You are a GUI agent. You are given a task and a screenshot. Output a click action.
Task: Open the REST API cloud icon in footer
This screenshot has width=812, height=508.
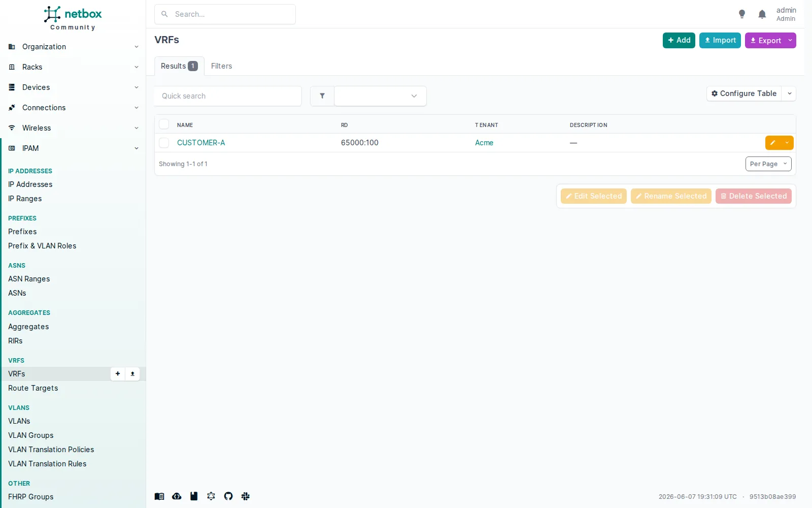(177, 496)
